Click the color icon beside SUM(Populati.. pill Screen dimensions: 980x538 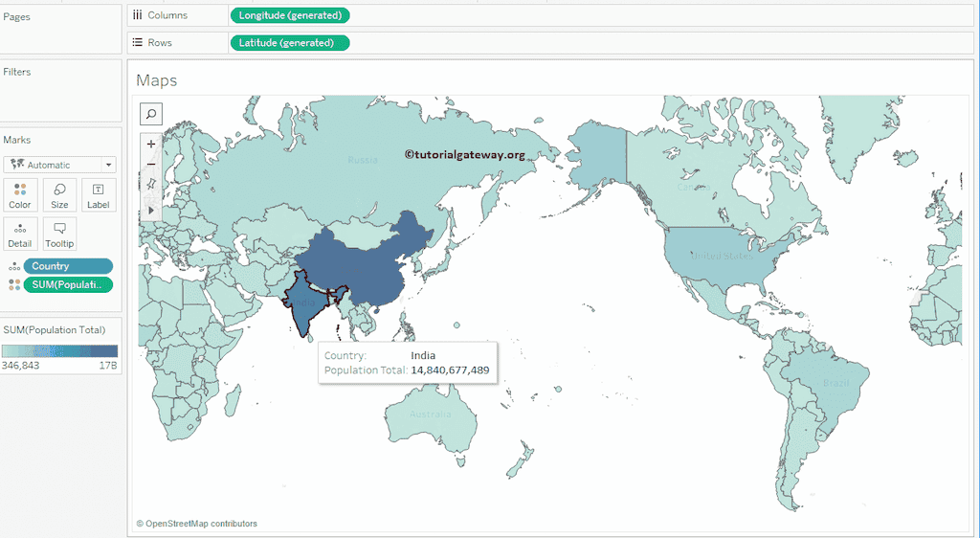13,285
